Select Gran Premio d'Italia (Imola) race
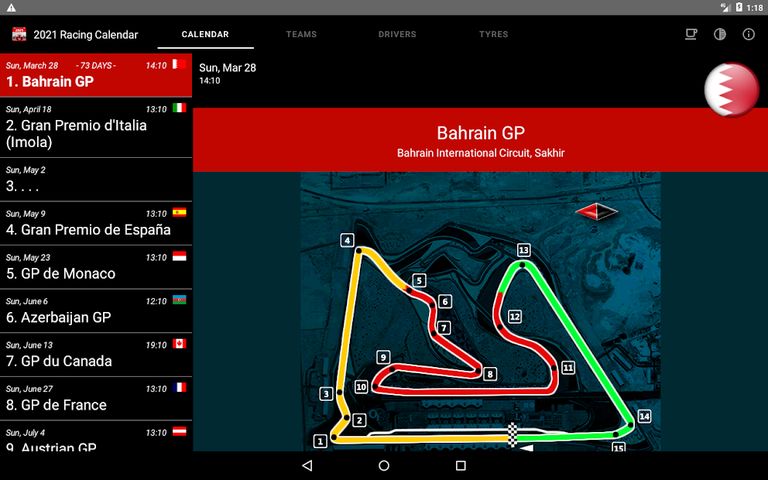 click(96, 127)
